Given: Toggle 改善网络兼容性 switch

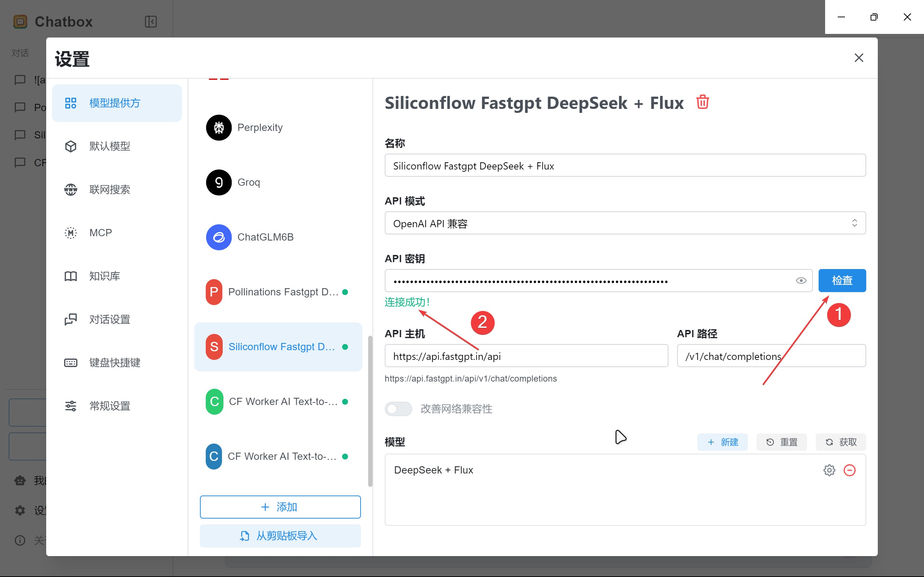Looking at the screenshot, I should (398, 409).
